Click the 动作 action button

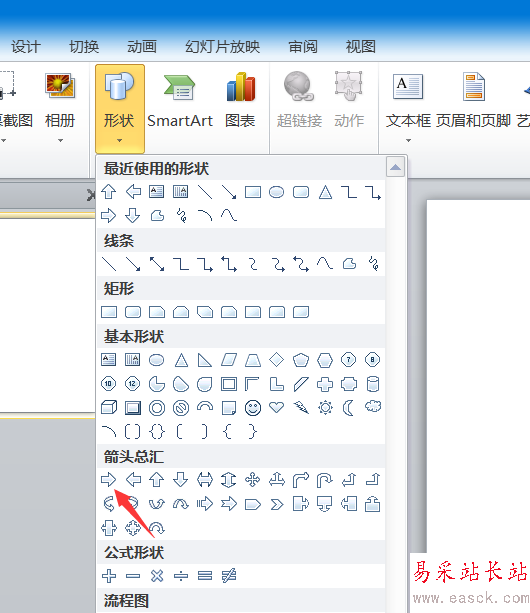[349, 102]
